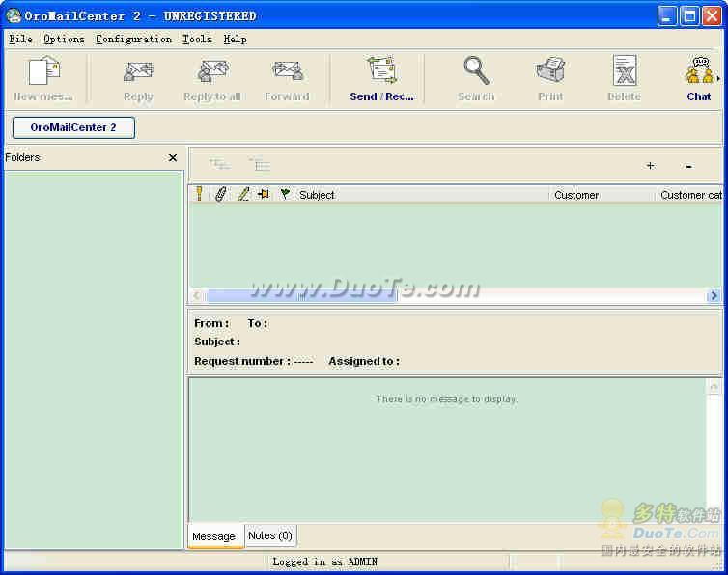Click the 'Subject :' label in message header
The width and height of the screenshot is (728, 575).
[217, 342]
